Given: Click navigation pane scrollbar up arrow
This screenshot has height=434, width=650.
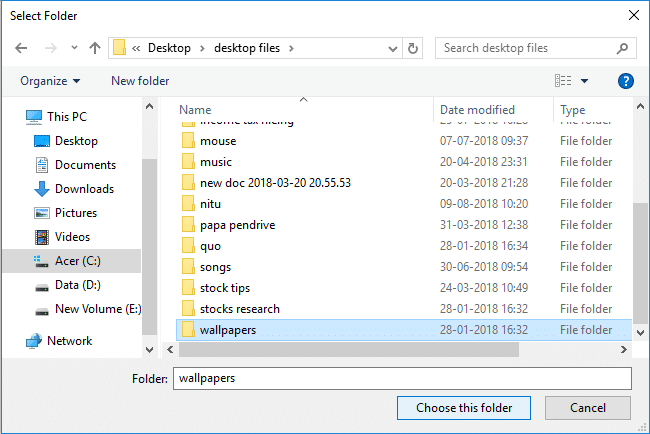Looking at the screenshot, I should coord(150,107).
